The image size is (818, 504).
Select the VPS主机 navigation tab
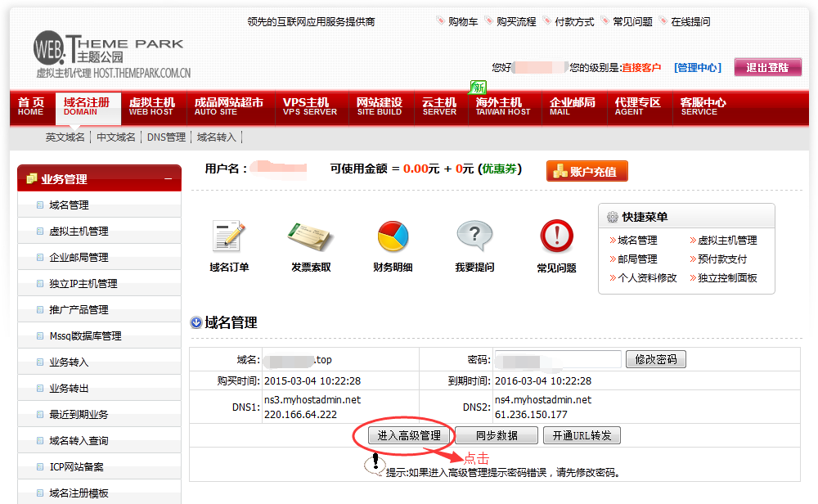tap(310, 106)
